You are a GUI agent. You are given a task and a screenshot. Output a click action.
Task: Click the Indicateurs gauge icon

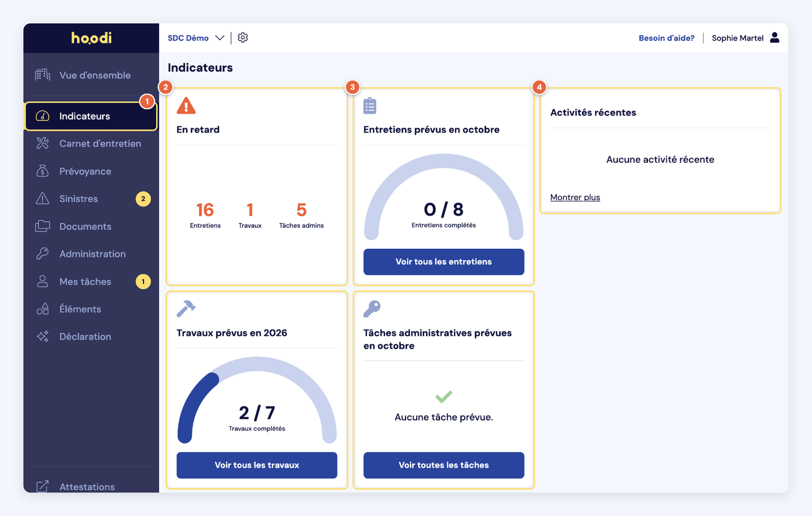[x=42, y=116]
